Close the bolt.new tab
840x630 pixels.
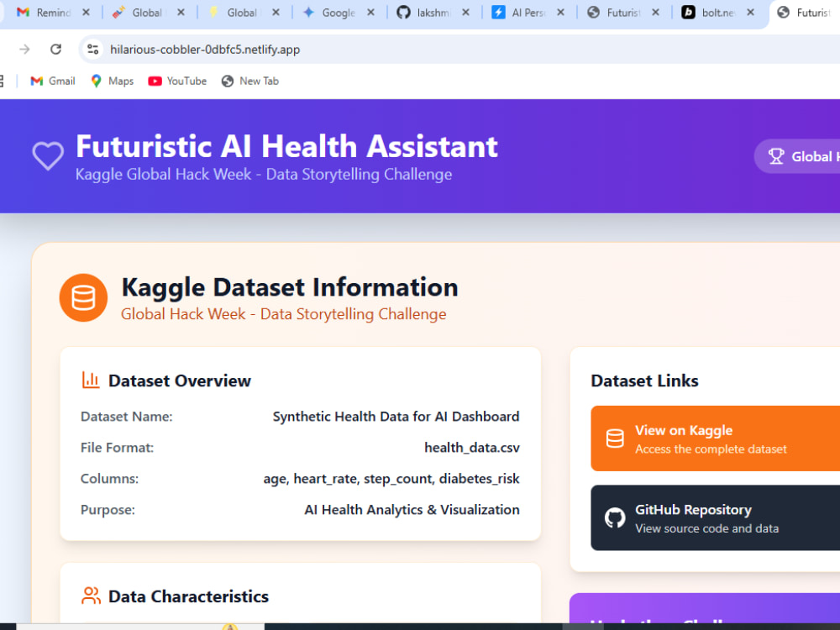(x=750, y=13)
